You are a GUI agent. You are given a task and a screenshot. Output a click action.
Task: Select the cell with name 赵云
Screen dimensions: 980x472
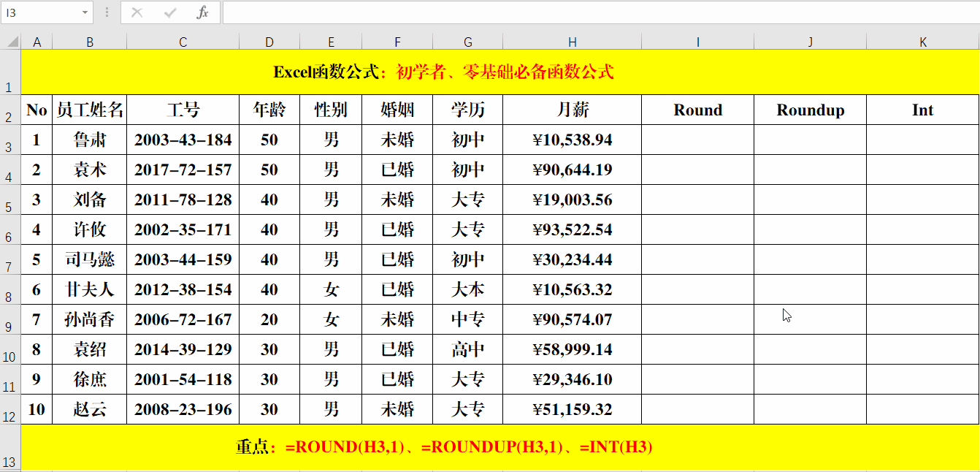(x=90, y=409)
